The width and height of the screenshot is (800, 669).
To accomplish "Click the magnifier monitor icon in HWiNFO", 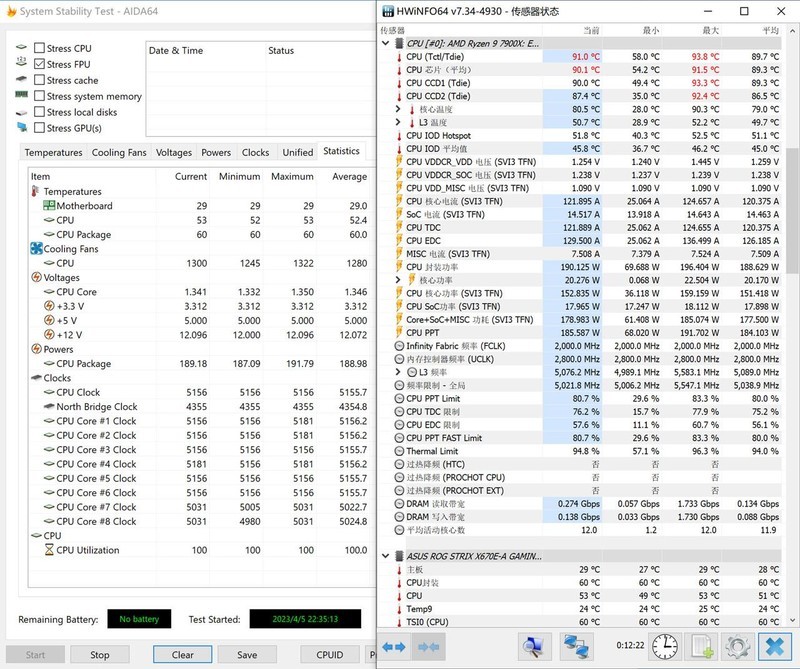I will pos(534,646).
